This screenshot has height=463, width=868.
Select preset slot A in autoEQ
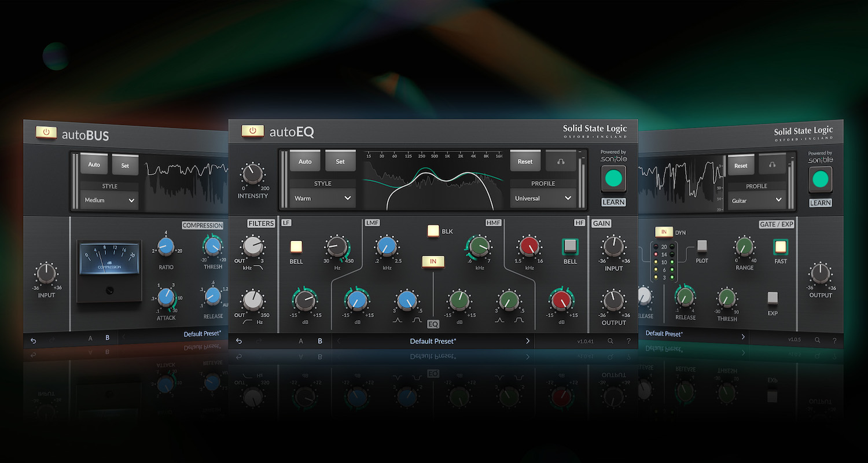pos(300,341)
